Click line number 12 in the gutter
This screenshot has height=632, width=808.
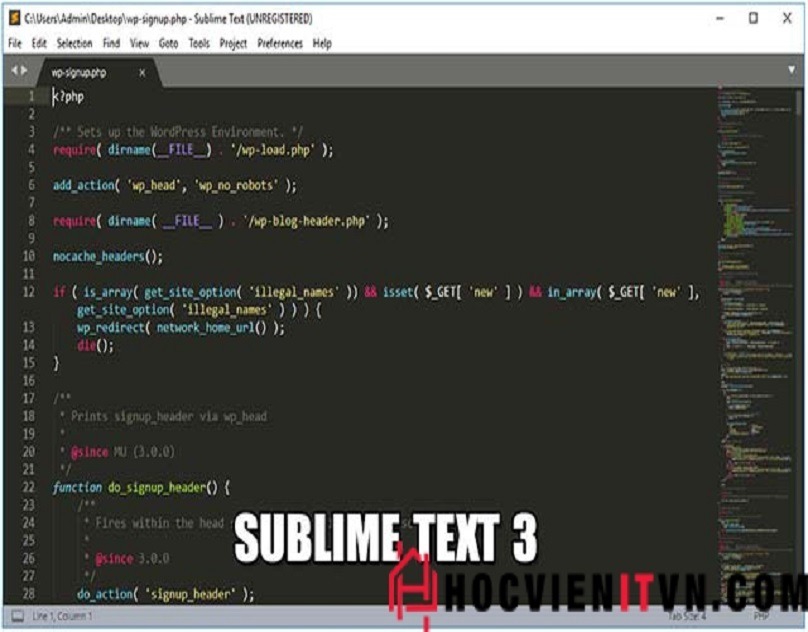pos(27,290)
